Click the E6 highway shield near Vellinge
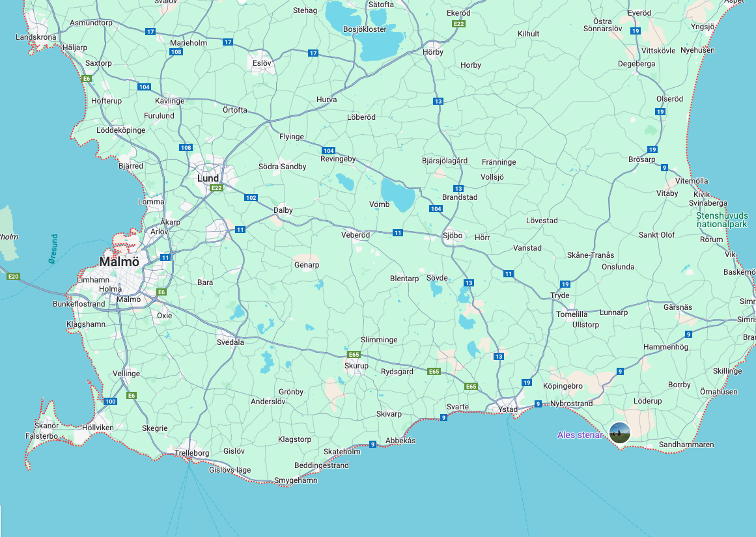 click(131, 394)
